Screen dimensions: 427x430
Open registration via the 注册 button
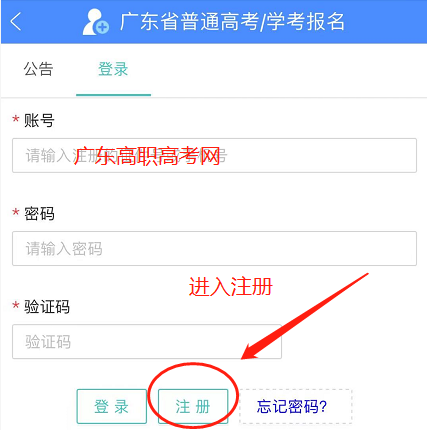tap(193, 406)
